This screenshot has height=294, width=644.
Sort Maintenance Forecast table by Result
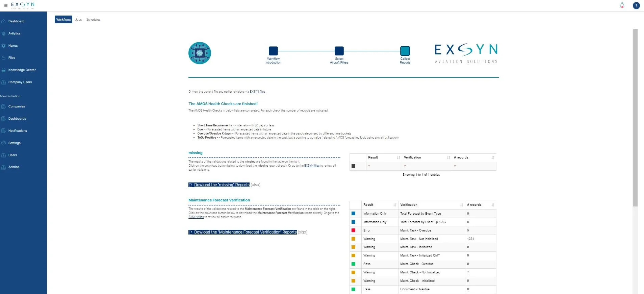380,205
